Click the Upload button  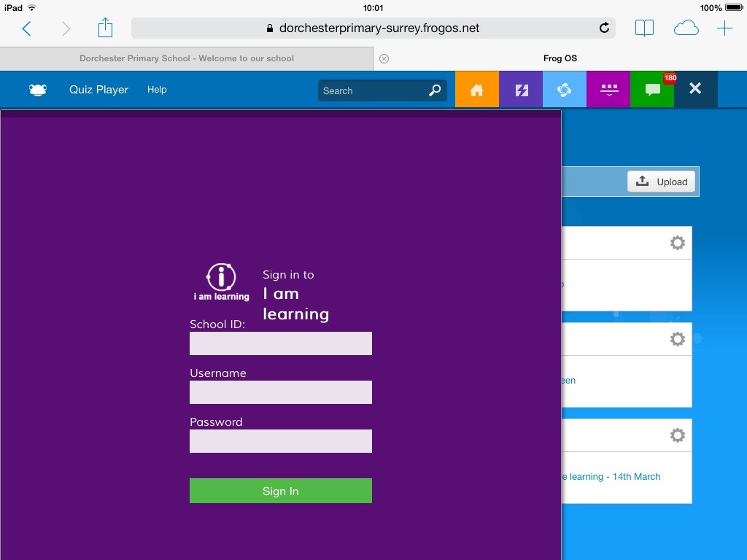(x=661, y=182)
